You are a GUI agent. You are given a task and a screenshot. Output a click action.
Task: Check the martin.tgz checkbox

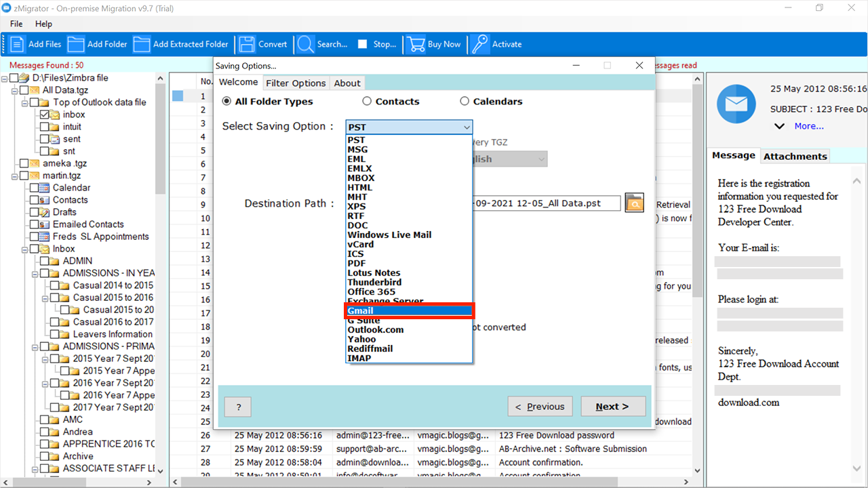coord(24,176)
